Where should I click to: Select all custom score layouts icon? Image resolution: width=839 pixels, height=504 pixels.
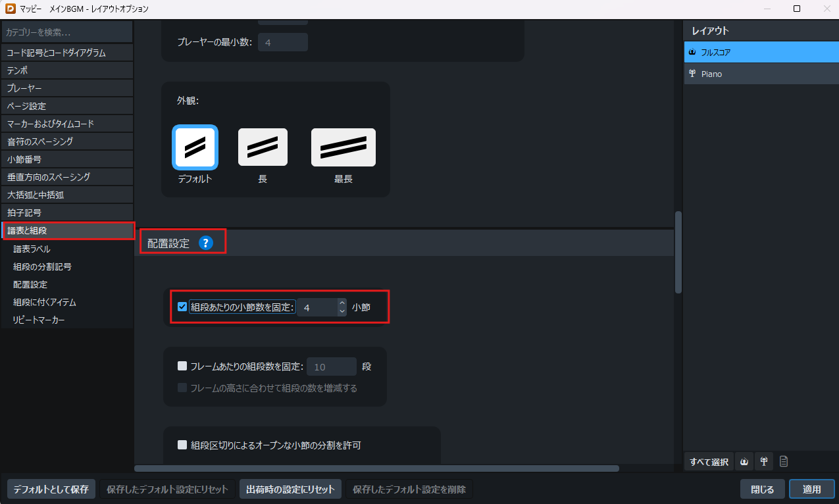pyautogui.click(x=784, y=462)
